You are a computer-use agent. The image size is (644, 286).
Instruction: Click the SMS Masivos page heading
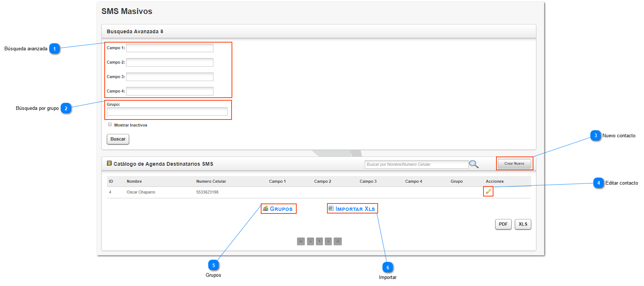(127, 11)
